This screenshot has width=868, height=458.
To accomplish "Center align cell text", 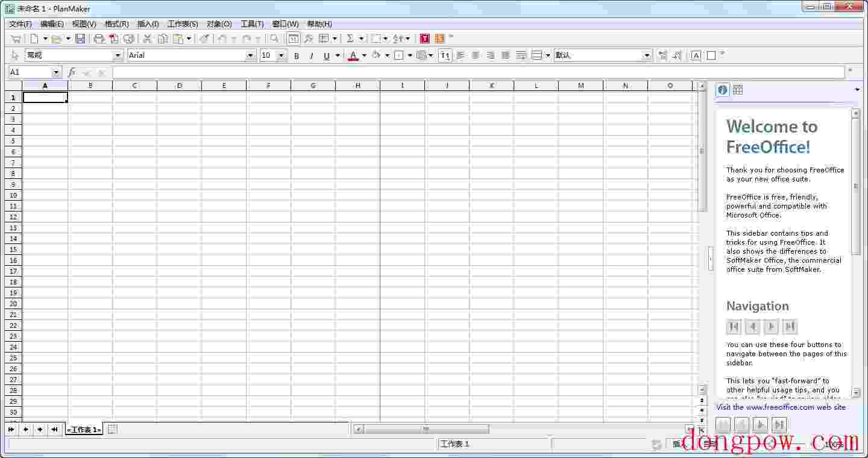I will point(476,55).
